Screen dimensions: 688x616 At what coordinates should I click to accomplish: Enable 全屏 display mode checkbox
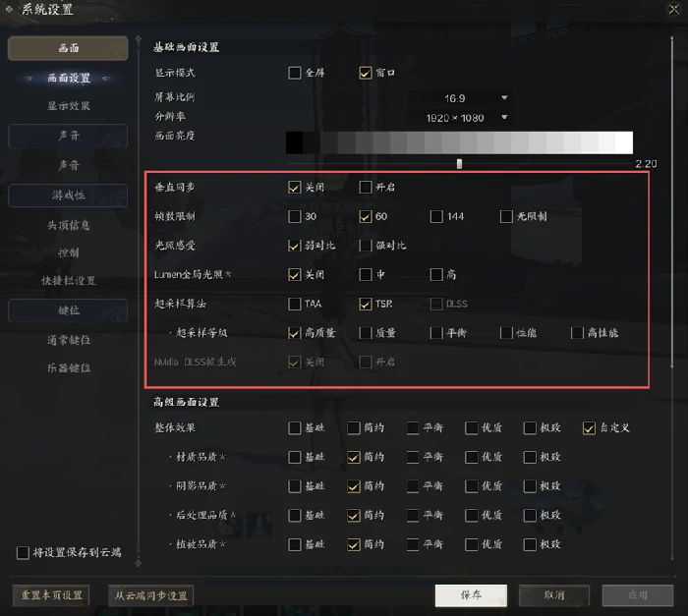point(295,73)
